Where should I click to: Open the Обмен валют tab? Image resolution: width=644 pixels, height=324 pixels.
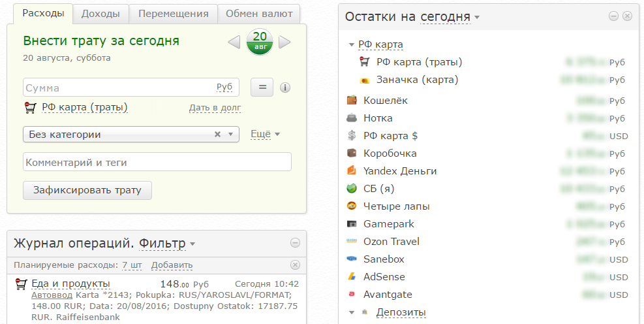point(259,14)
